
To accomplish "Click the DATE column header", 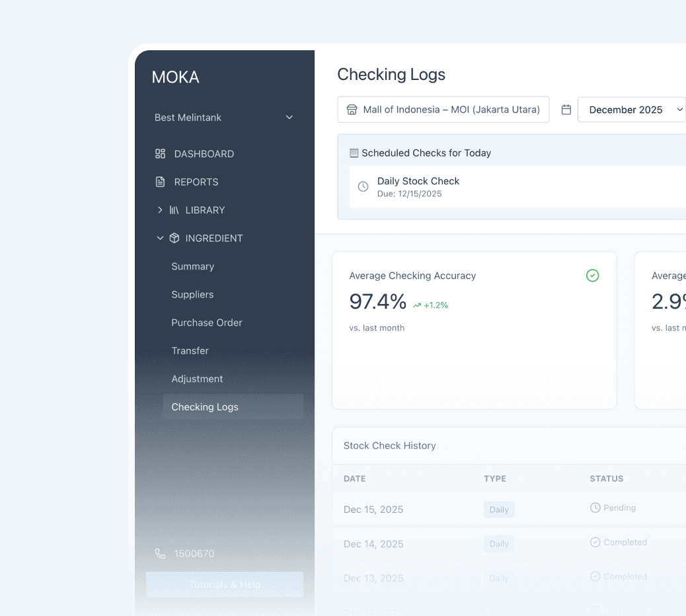I will pyautogui.click(x=354, y=479).
